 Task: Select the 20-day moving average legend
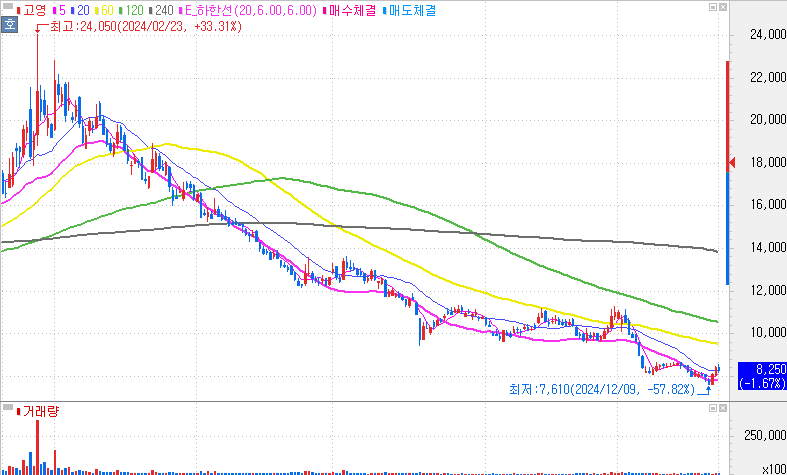(x=80, y=11)
